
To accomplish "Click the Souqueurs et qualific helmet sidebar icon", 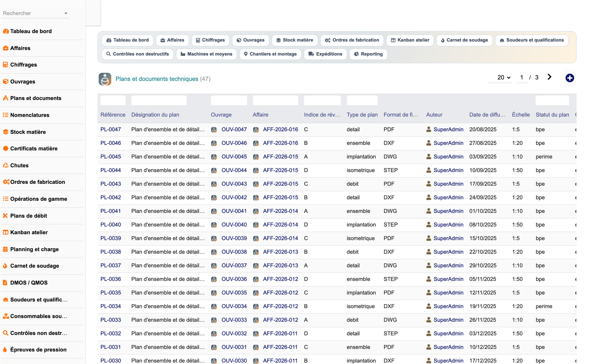I will click(6, 300).
